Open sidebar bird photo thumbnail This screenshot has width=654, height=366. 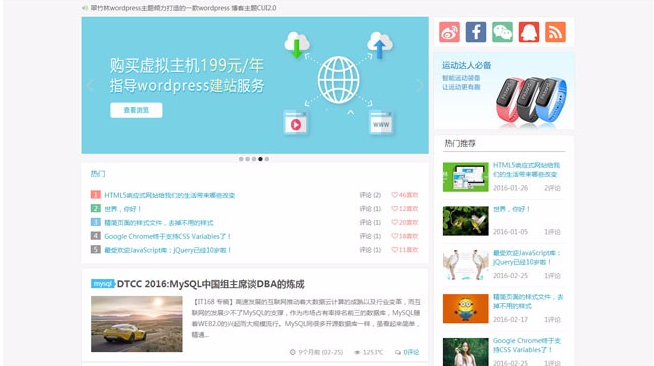coord(465,221)
